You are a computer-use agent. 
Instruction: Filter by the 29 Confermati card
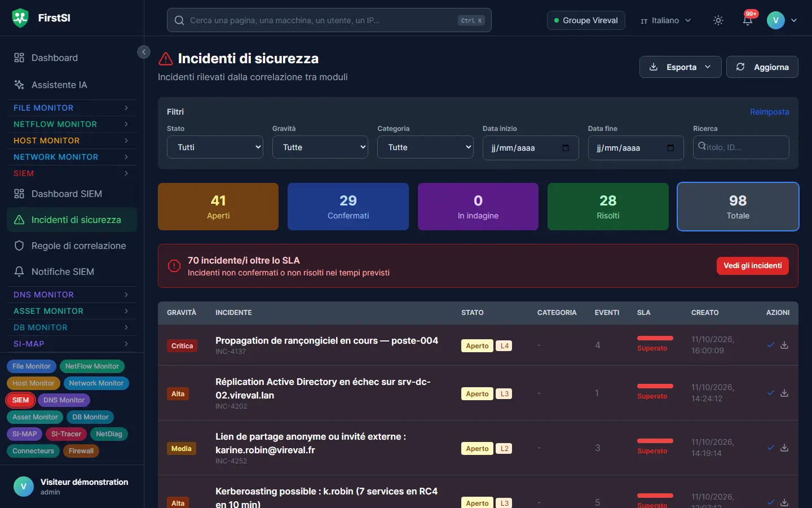pos(348,207)
